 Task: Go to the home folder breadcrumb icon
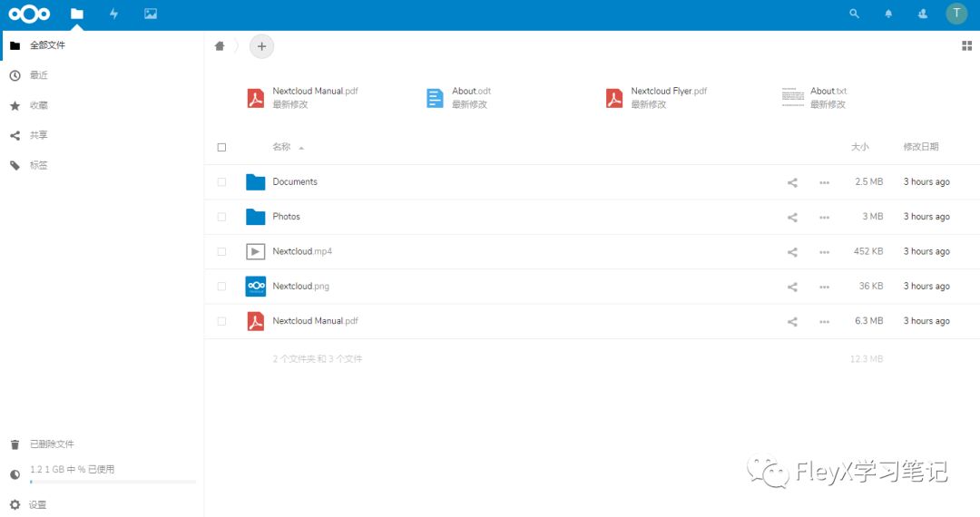pyautogui.click(x=220, y=46)
